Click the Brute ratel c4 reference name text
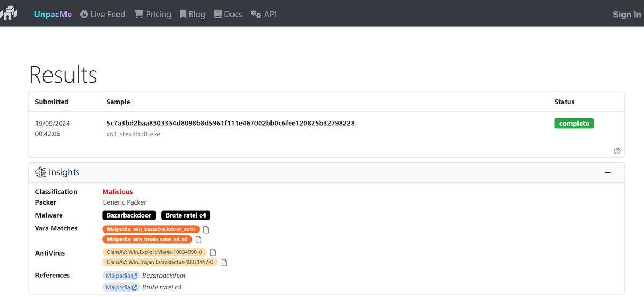 [162, 287]
